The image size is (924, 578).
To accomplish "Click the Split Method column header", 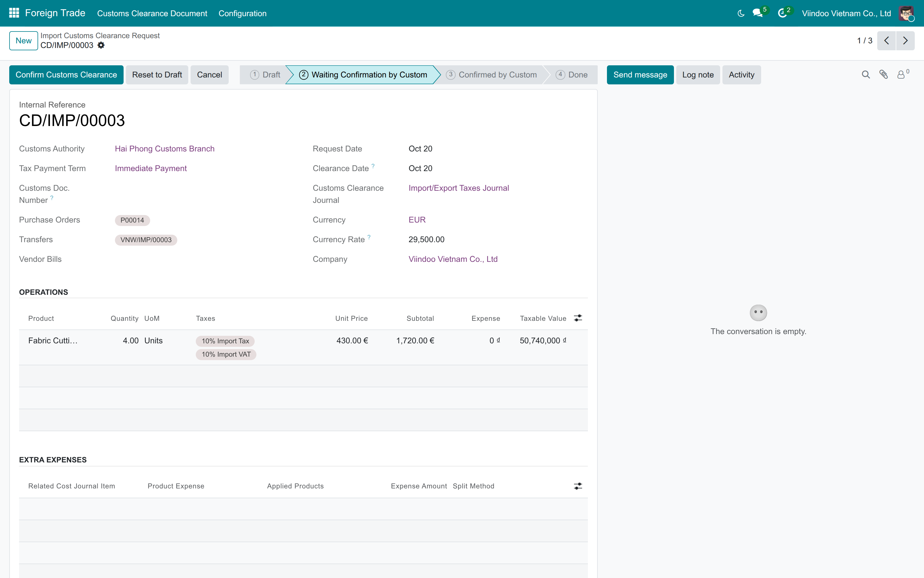I will (474, 486).
